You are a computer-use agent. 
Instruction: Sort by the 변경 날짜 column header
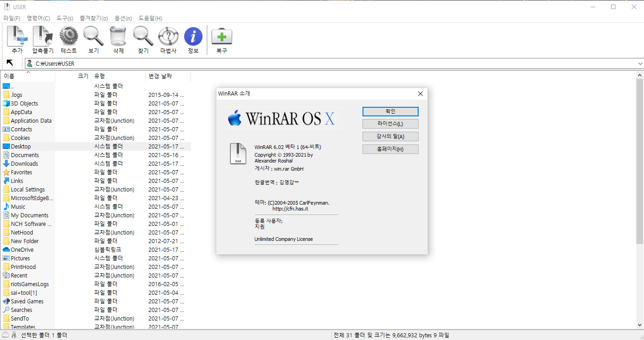(168, 76)
